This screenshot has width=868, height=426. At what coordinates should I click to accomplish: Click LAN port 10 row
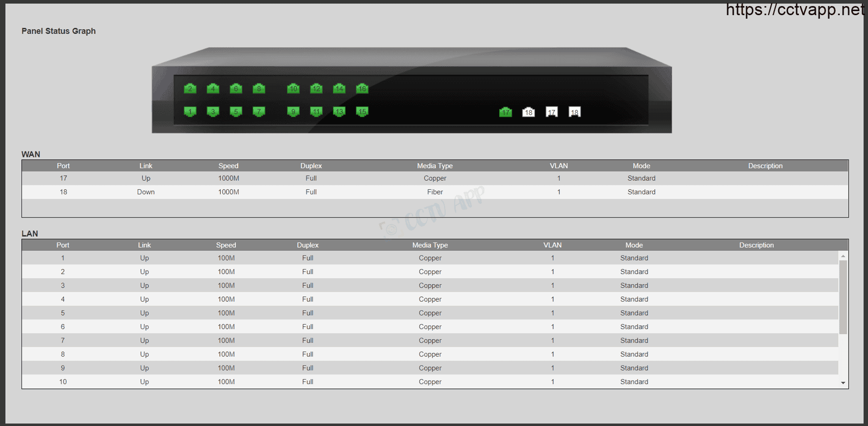coord(430,382)
